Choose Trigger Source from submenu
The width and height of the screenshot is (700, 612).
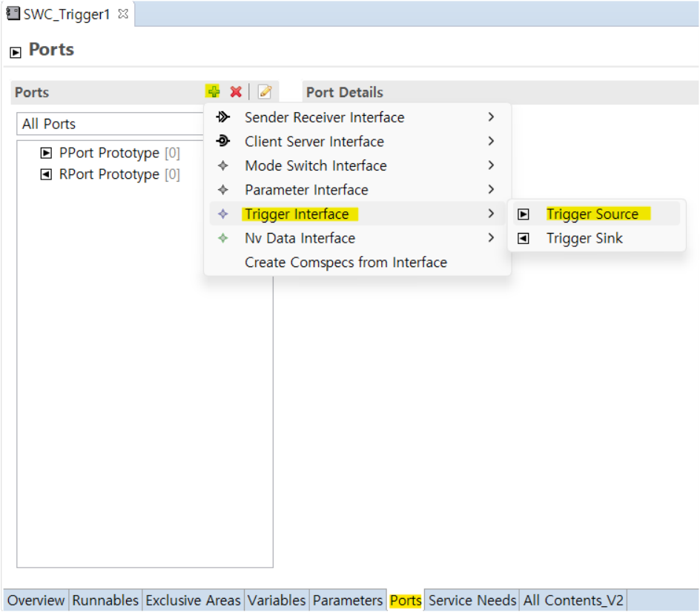click(x=596, y=214)
